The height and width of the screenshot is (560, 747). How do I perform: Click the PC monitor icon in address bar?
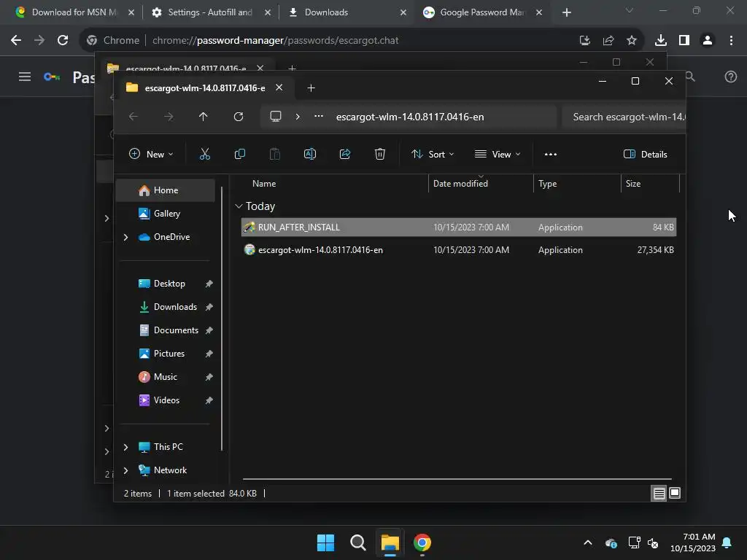[275, 117]
